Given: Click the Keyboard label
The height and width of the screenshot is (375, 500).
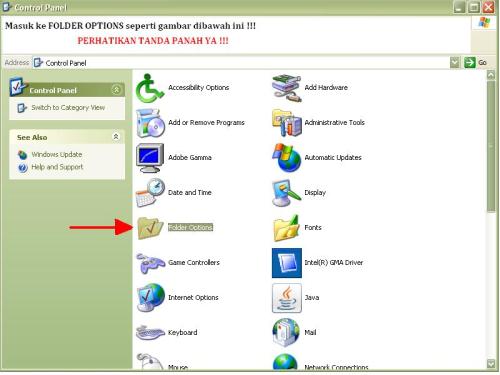Looking at the screenshot, I should [x=183, y=333].
